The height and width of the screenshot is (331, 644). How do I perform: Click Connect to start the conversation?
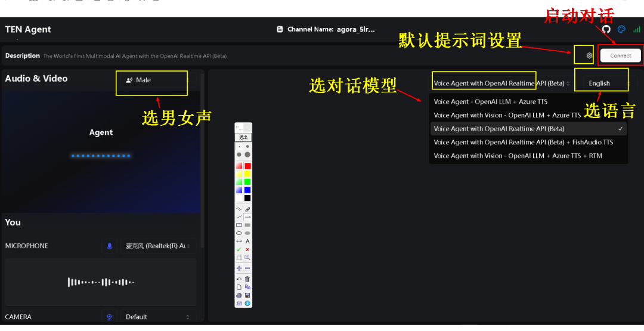pos(620,55)
